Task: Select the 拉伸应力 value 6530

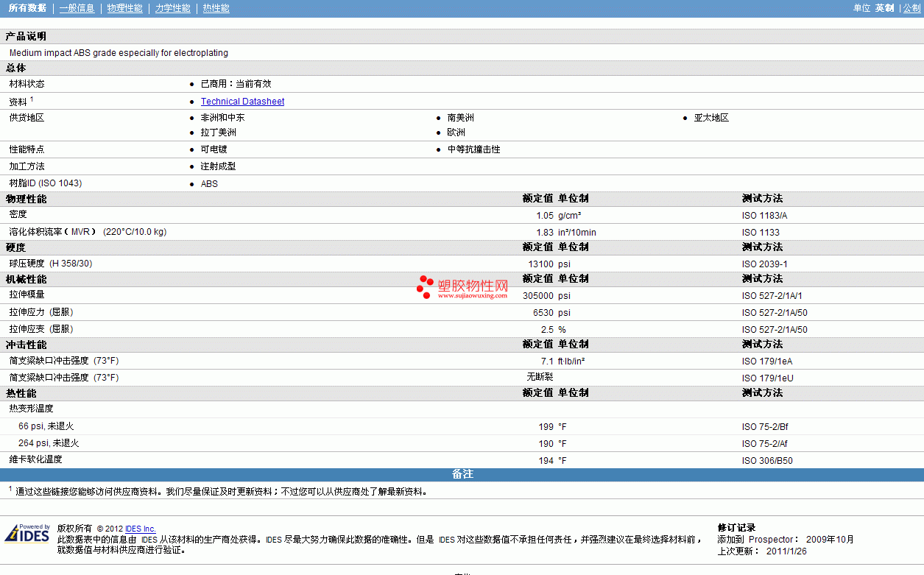Action: 543,313
